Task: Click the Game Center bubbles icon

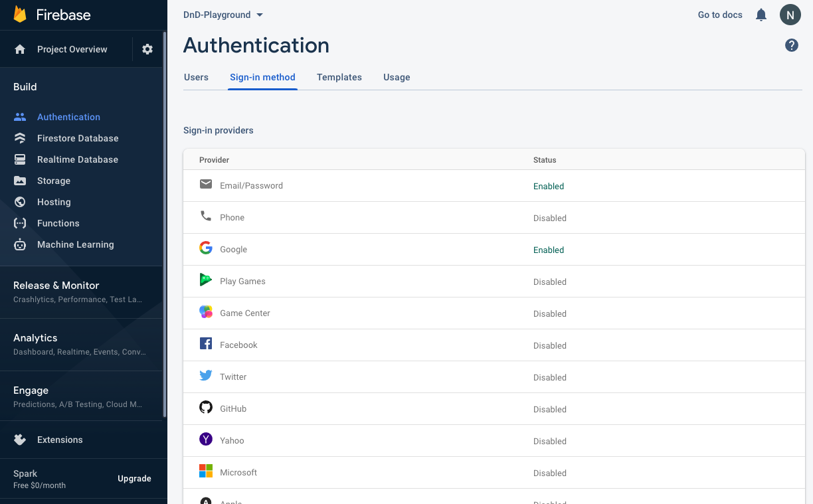Action: click(x=206, y=311)
